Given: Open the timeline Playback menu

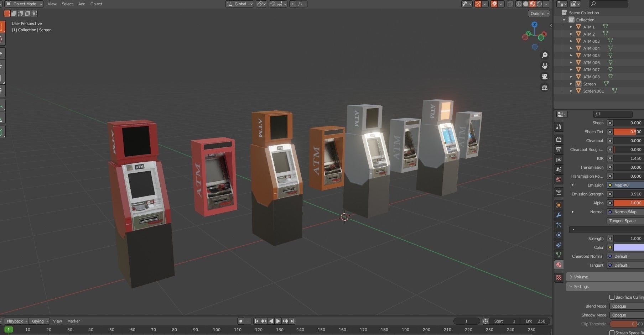Looking at the screenshot, I should [17, 321].
